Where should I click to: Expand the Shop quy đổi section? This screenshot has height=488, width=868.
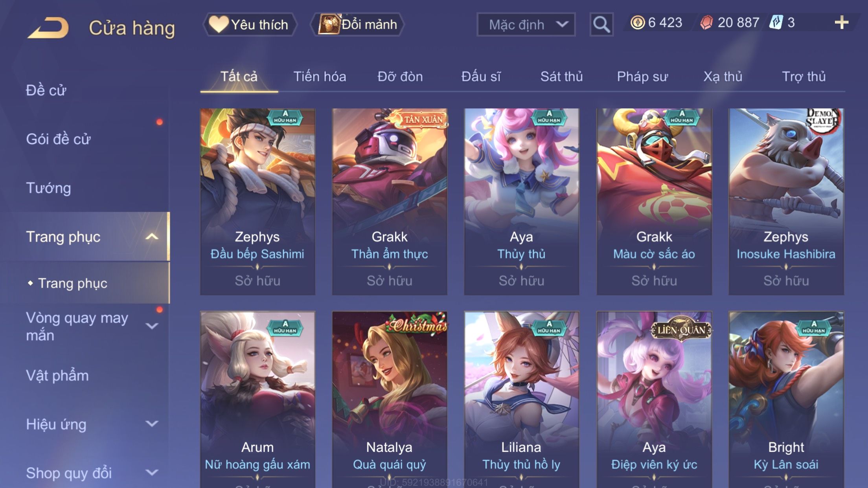click(x=152, y=473)
